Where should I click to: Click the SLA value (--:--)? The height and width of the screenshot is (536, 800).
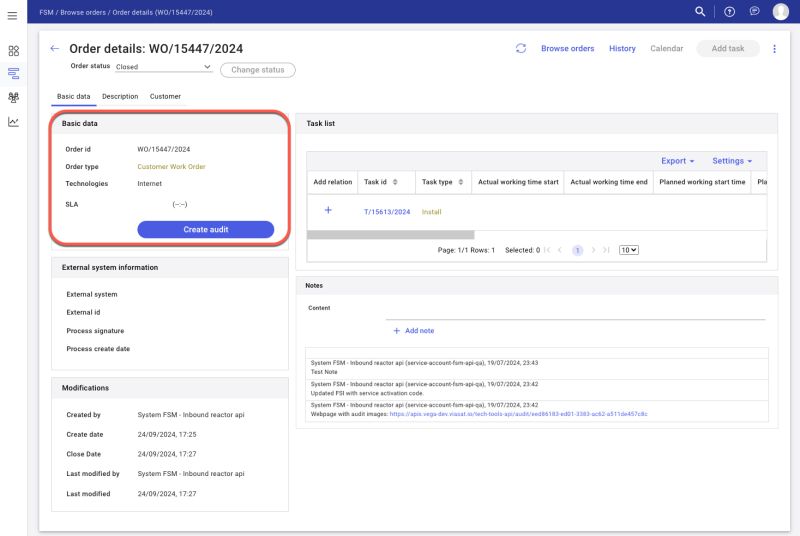point(180,205)
